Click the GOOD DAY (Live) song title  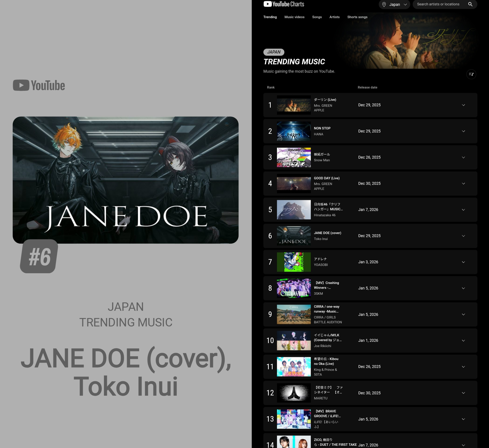326,178
